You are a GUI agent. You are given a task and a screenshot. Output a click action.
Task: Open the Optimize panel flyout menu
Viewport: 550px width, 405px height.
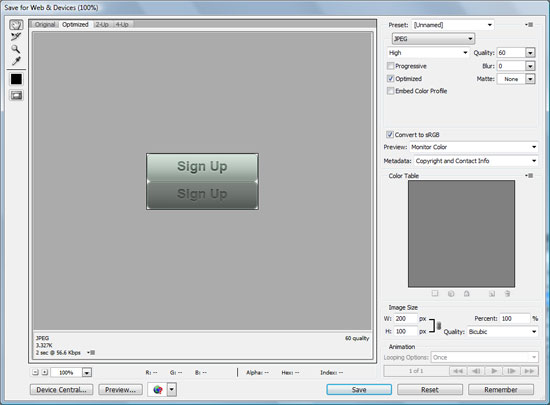[529, 25]
